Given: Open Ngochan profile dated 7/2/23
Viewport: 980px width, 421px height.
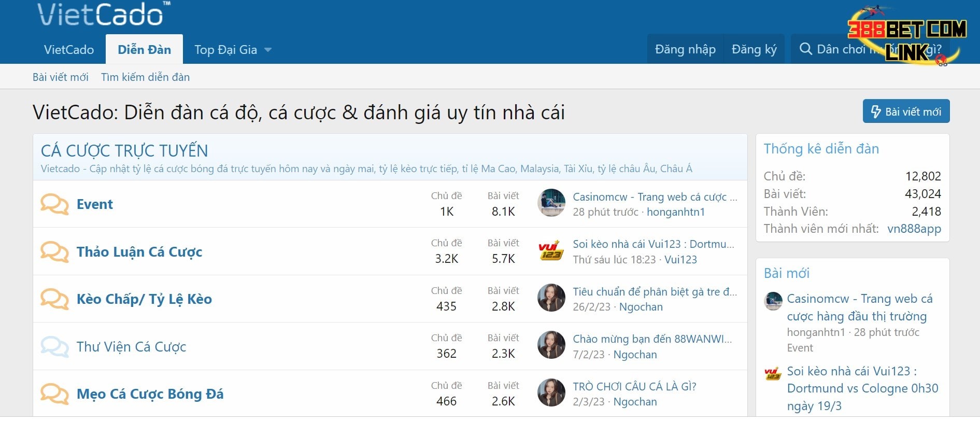Looking at the screenshot, I should (x=635, y=355).
